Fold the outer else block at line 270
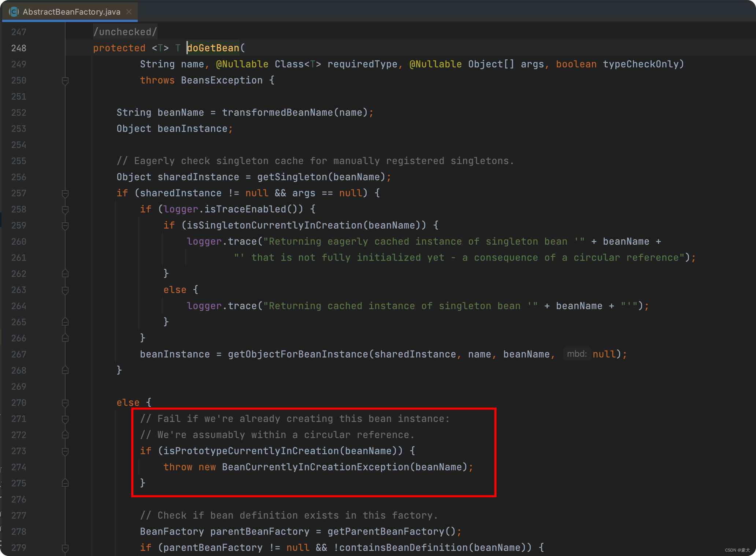Viewport: 756px width, 556px height. point(65,403)
